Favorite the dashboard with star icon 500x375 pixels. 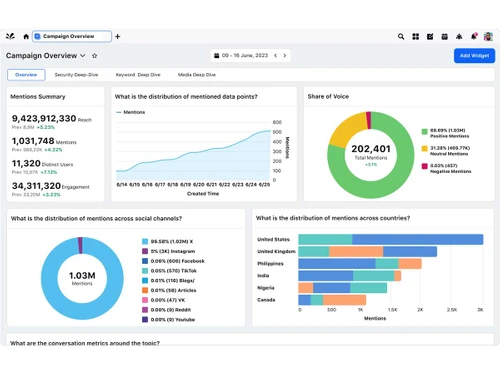click(95, 56)
